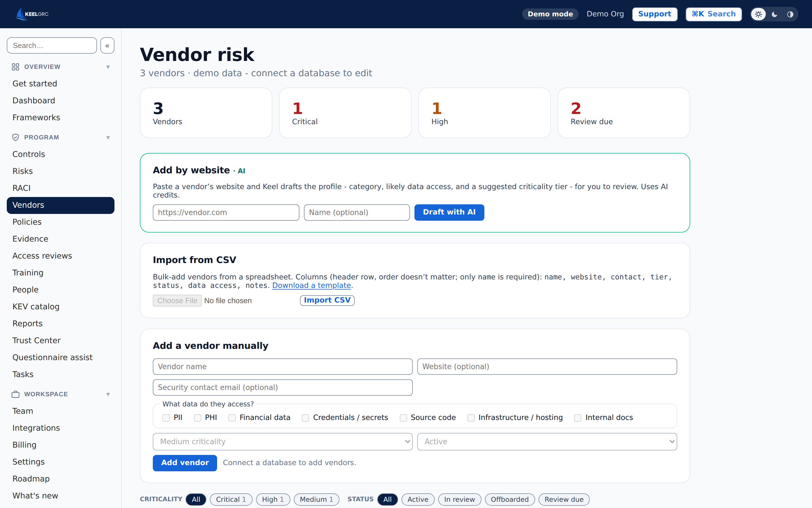812x508 pixels.
Task: Open Trust Center
Action: point(60,341)
